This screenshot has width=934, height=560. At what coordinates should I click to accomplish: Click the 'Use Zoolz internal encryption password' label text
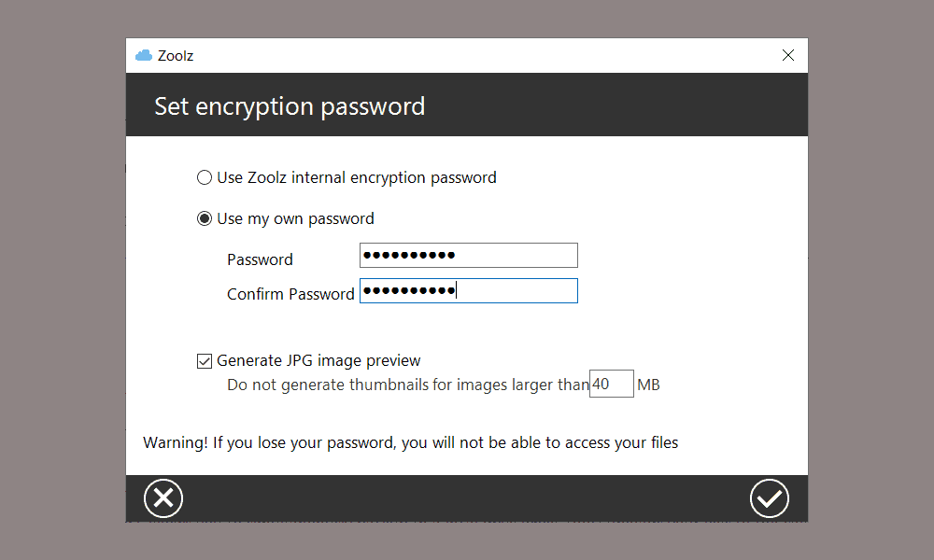coord(357,178)
